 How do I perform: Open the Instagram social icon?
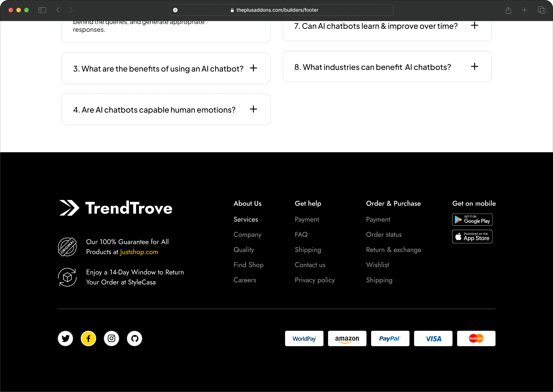[x=111, y=338]
